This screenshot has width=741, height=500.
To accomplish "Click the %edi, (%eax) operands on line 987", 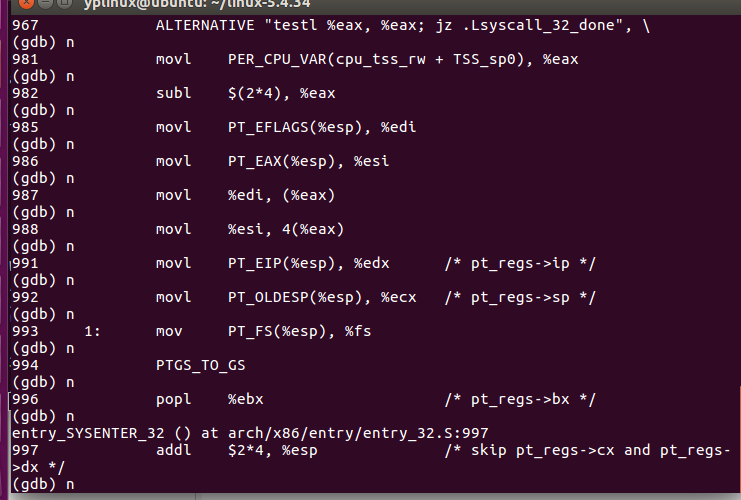I will click(281, 195).
